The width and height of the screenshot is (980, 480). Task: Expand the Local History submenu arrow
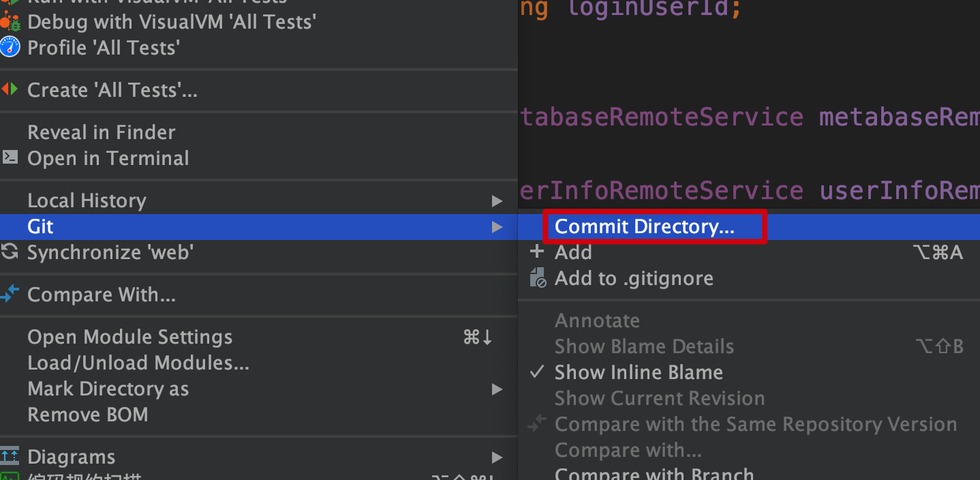pos(497,201)
